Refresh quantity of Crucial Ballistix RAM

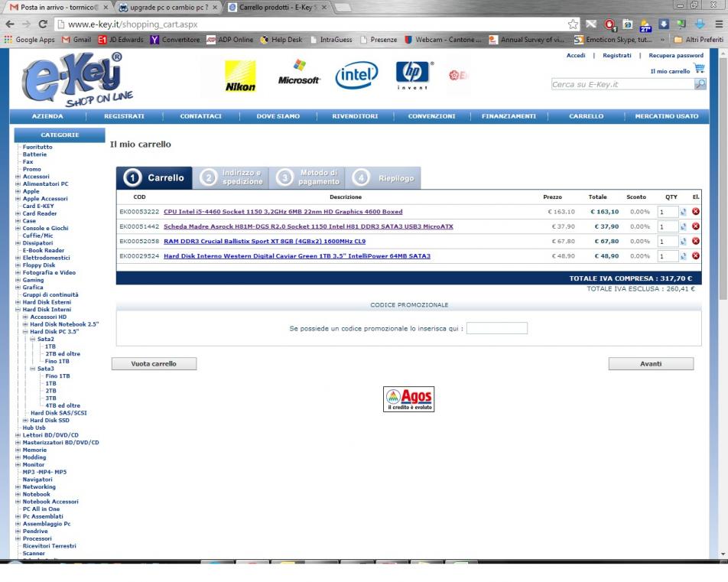coord(682,241)
